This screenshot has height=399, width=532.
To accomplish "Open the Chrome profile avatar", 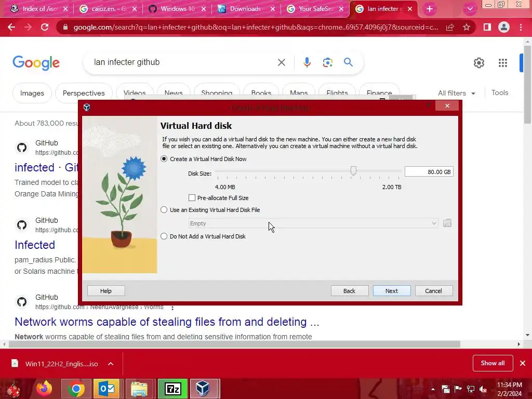I will [504, 27].
